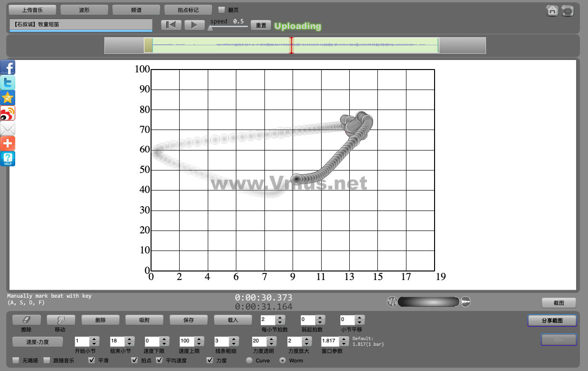
Task: Toggle fullscreen with the expand icon
Action: click(x=568, y=10)
